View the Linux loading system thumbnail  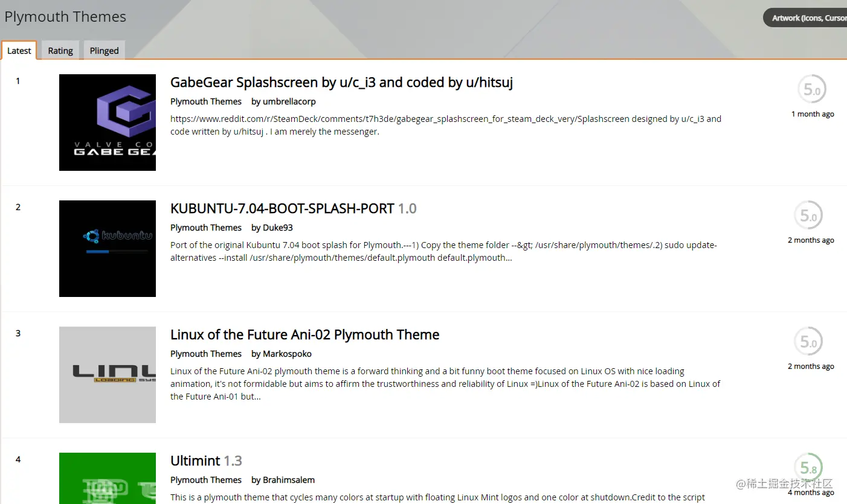[x=108, y=375]
